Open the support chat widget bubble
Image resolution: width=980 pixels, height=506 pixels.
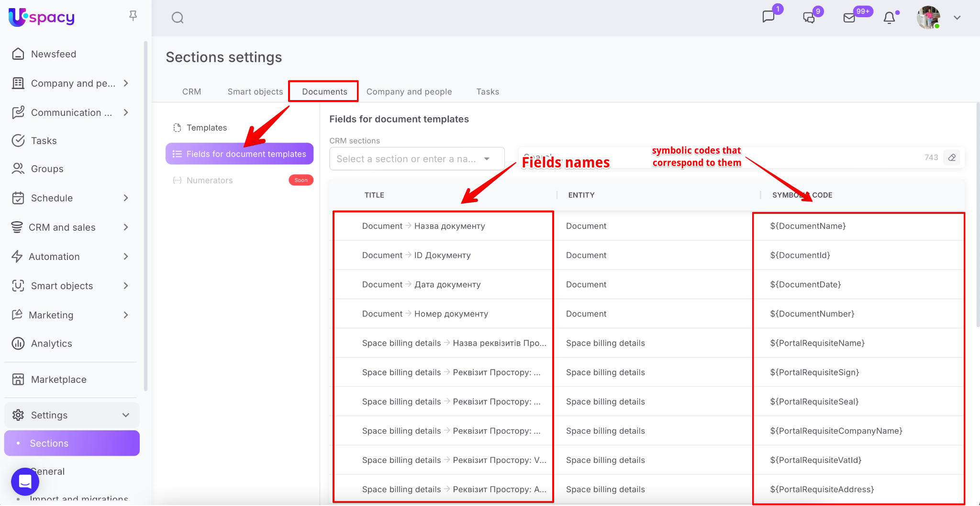tap(25, 482)
